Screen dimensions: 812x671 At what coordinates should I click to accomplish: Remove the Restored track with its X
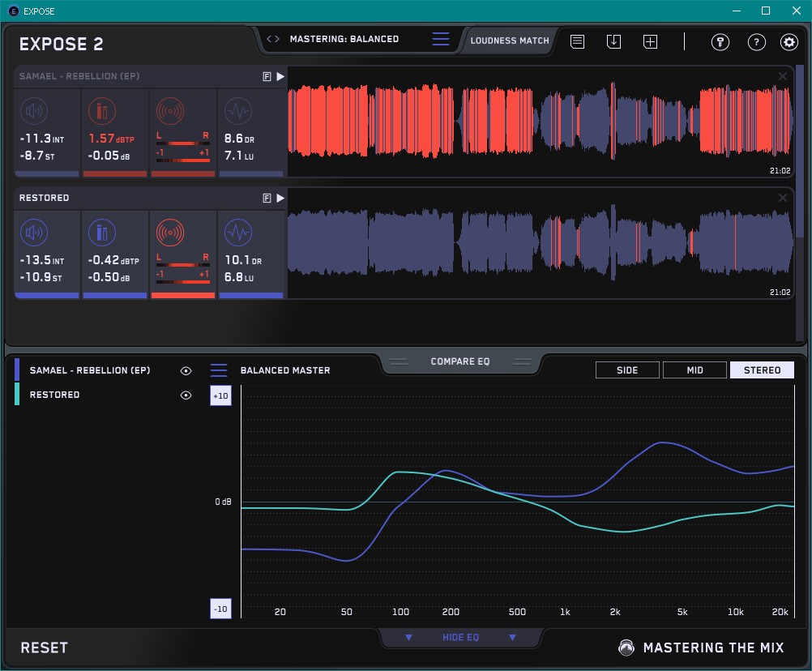783,198
